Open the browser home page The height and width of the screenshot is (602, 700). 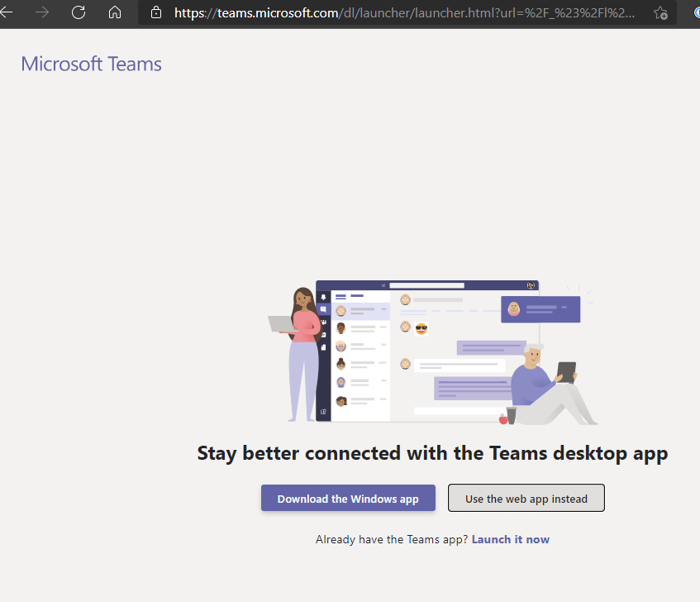[x=115, y=13]
